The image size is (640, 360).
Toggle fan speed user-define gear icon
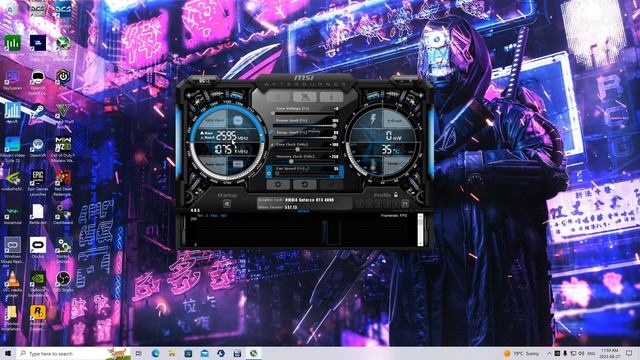[x=269, y=173]
